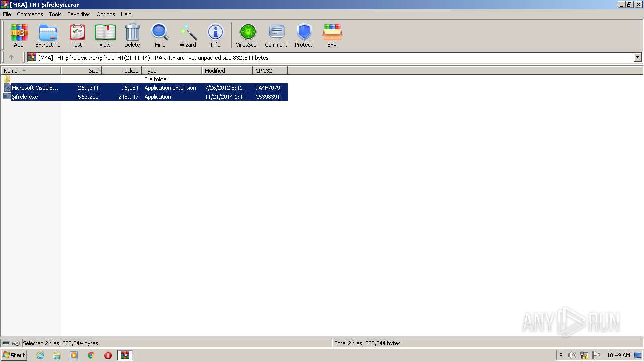The image size is (644, 362).
Task: Run the Test archive tool
Action: coord(77,35)
